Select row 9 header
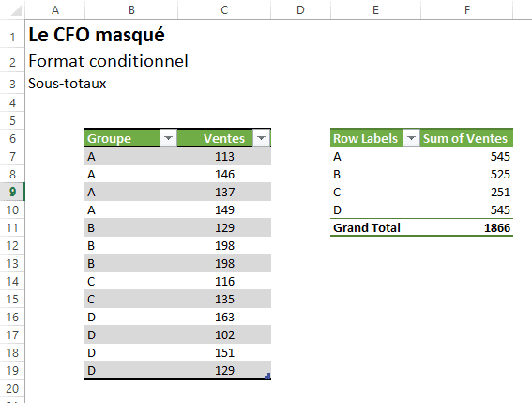 click(12, 192)
